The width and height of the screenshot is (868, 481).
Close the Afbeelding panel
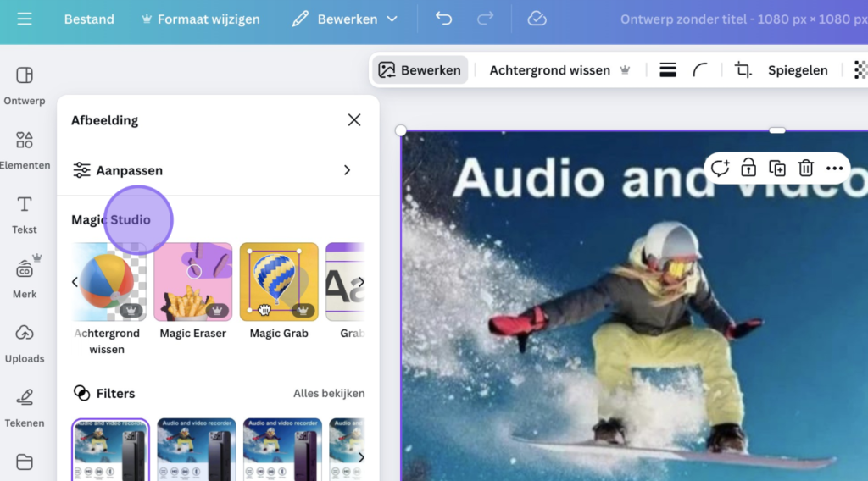(354, 120)
